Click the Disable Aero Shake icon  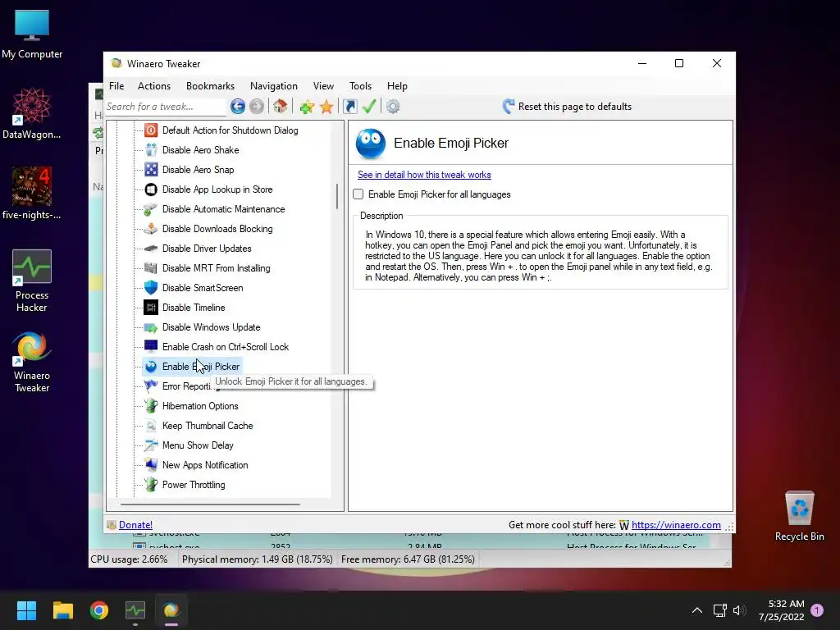pyautogui.click(x=151, y=150)
